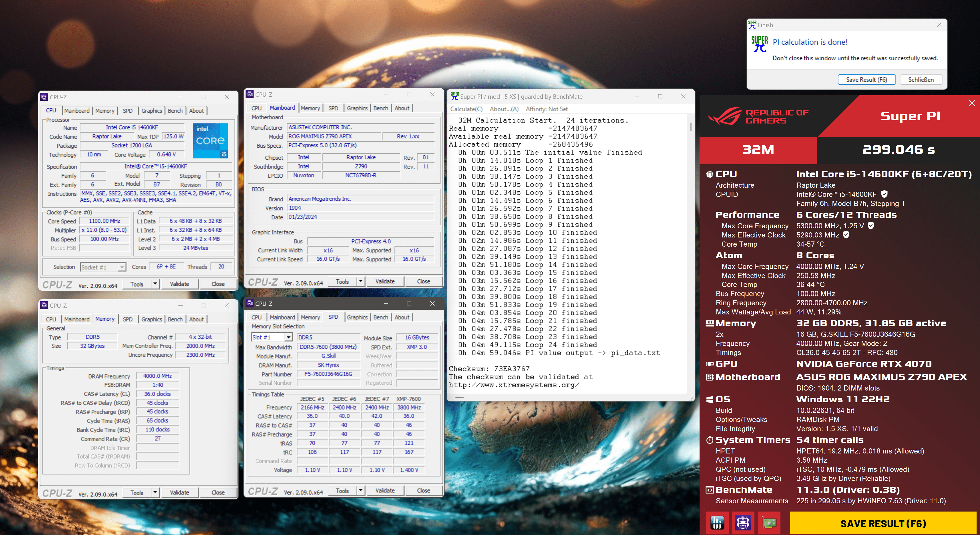Click the shield next to Max Effective Clock
Screen dimensions: 980x535
coord(846,235)
